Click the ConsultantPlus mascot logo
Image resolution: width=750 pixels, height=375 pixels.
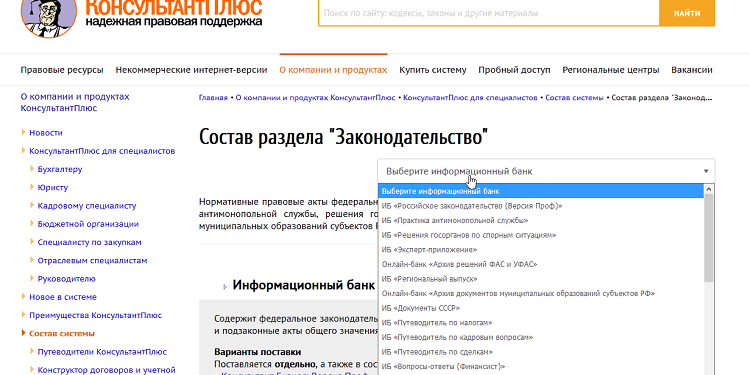(x=49, y=17)
